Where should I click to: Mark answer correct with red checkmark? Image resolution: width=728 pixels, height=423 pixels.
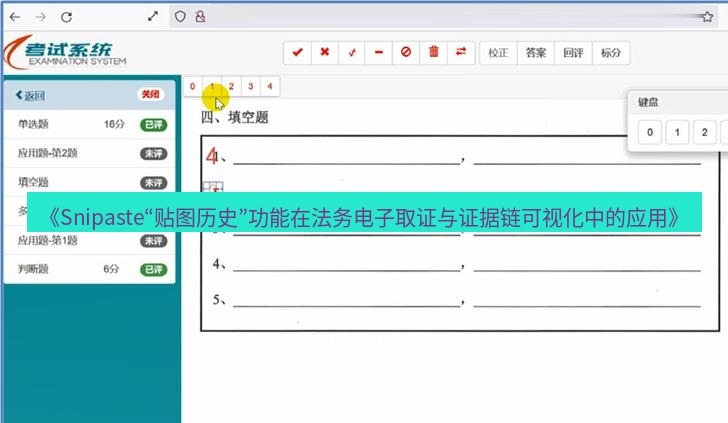coord(298,52)
